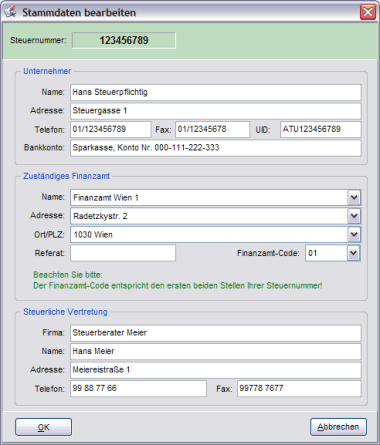This screenshot has width=380, height=445.
Task: Focus Vertretung Fax field 99778 7677
Action: pos(299,388)
